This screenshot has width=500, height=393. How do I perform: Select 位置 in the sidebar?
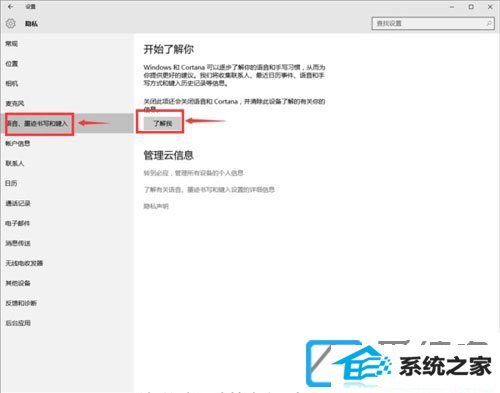tap(12, 64)
